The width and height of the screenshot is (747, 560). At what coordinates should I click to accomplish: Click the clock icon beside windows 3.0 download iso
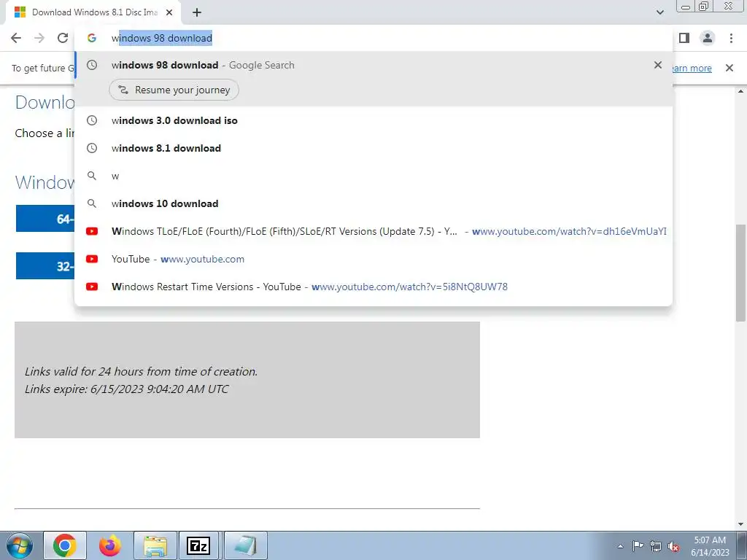pyautogui.click(x=92, y=120)
